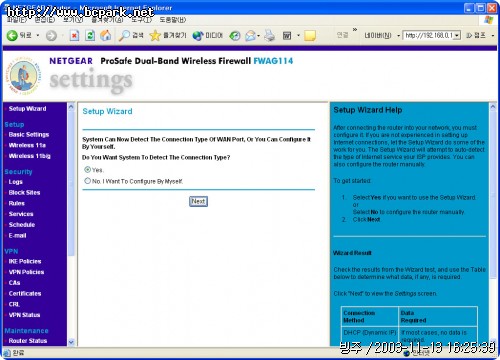Open the Tools menu (도구)
Screen dimensions: 500x360
tap(141, 20)
